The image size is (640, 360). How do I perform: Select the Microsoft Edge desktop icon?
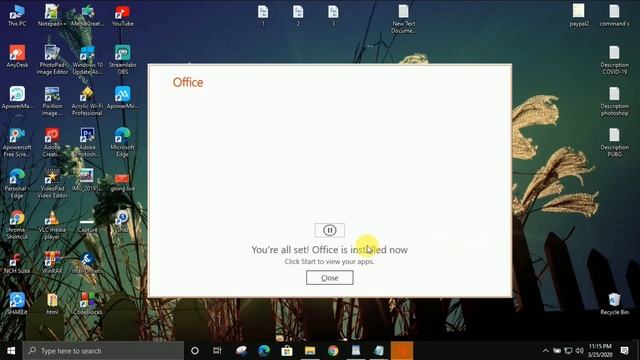122,142
